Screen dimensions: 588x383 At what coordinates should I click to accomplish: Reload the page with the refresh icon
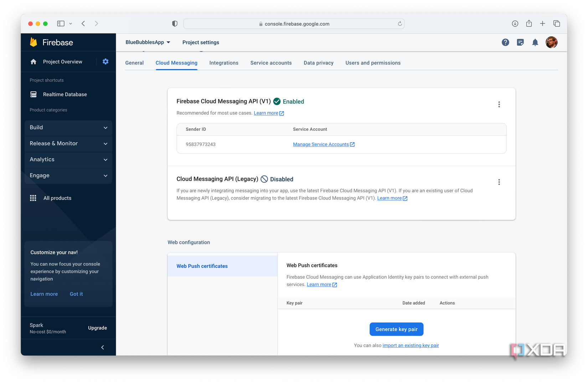pyautogui.click(x=400, y=24)
